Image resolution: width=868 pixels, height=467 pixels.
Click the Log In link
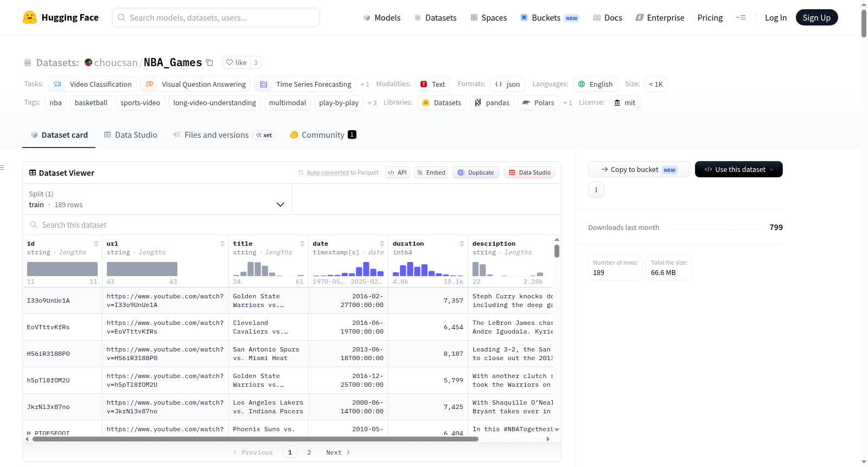[x=776, y=17]
